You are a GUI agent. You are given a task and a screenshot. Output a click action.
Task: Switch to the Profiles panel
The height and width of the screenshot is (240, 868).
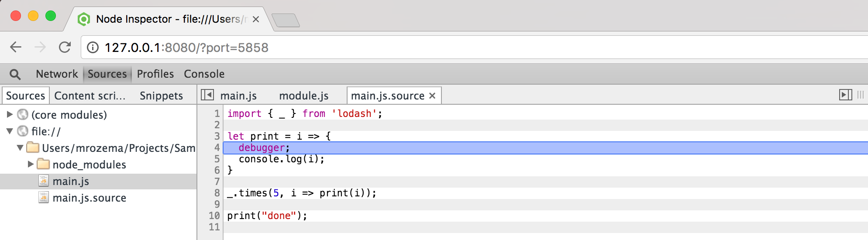pyautogui.click(x=155, y=74)
